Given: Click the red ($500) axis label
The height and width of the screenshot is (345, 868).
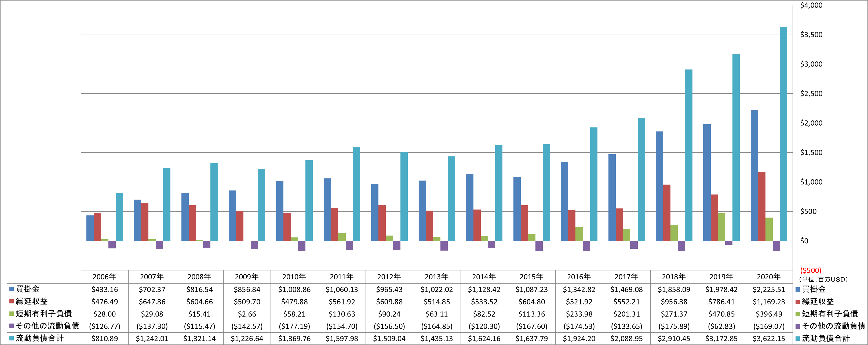Looking at the screenshot, I should pos(810,270).
